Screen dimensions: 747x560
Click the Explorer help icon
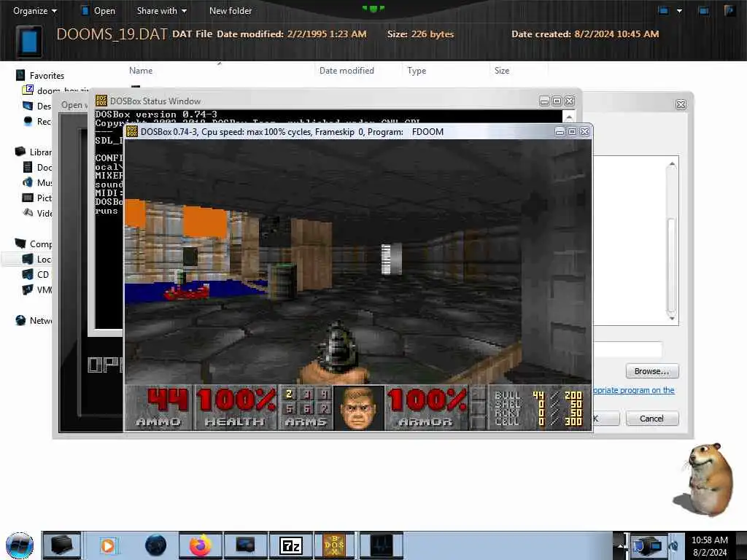[729, 10]
